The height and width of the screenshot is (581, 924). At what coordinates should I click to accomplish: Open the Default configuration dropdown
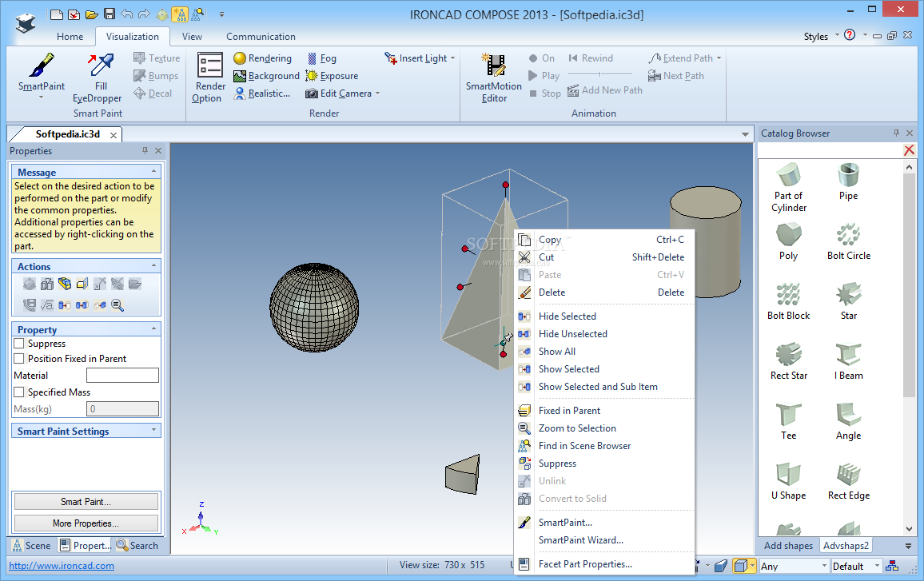(877, 567)
